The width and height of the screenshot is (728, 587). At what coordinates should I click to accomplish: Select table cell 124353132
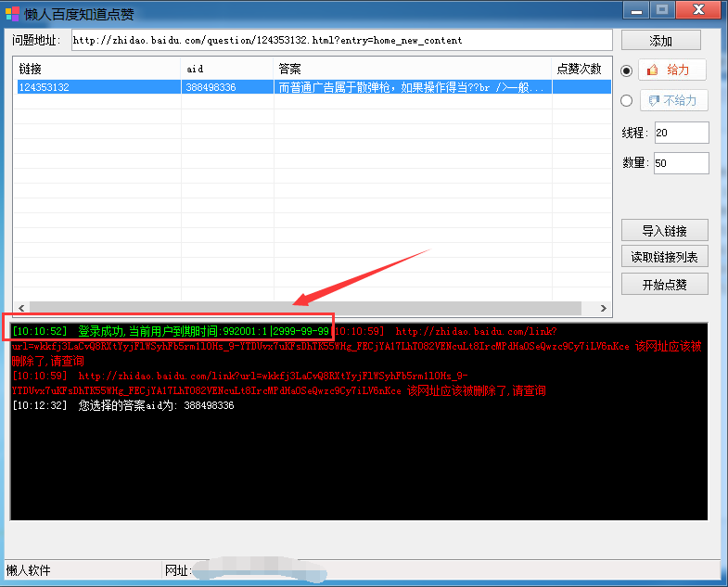(99, 87)
